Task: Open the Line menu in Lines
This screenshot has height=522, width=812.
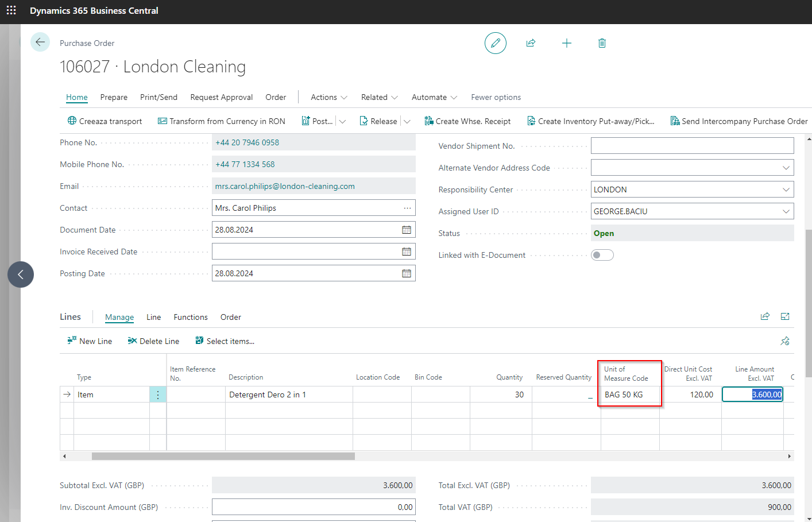Action: 153,317
